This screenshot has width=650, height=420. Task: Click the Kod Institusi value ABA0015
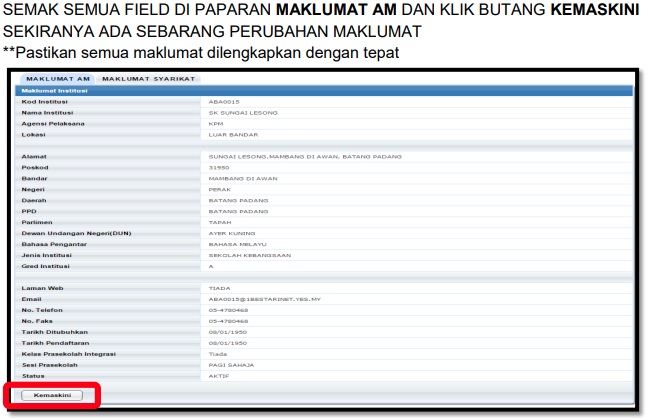[223, 102]
